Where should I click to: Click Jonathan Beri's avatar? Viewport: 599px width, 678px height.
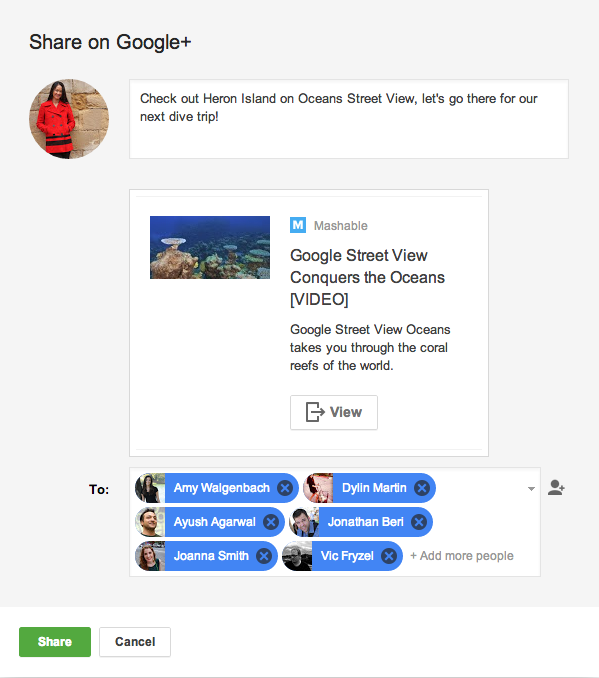click(x=304, y=522)
